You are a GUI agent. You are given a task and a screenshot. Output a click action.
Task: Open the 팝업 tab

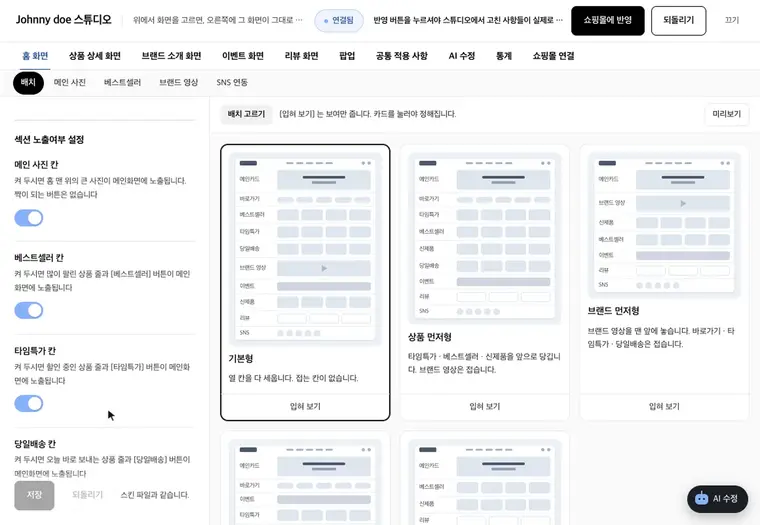(x=347, y=56)
